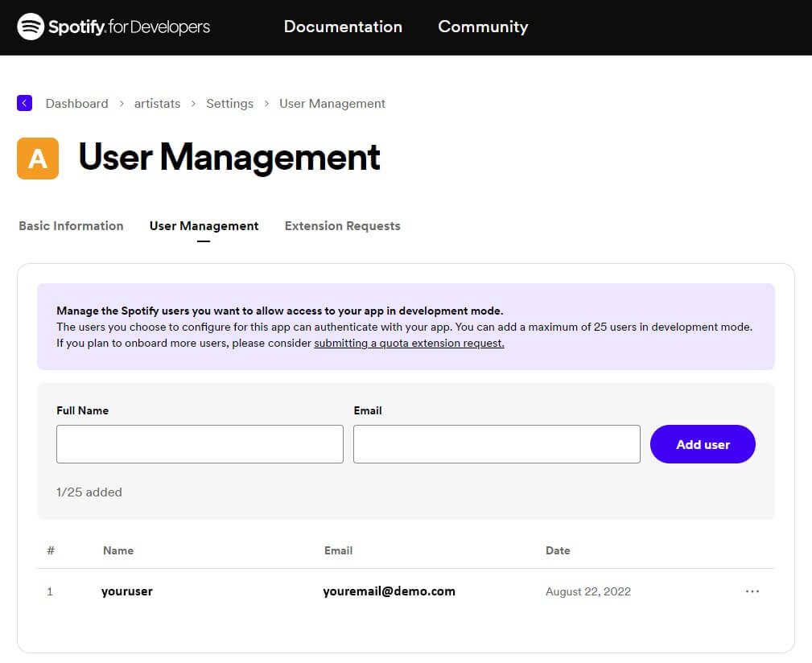This screenshot has width=812, height=663.
Task: Switch to the Extension Requests tab
Action: (342, 225)
